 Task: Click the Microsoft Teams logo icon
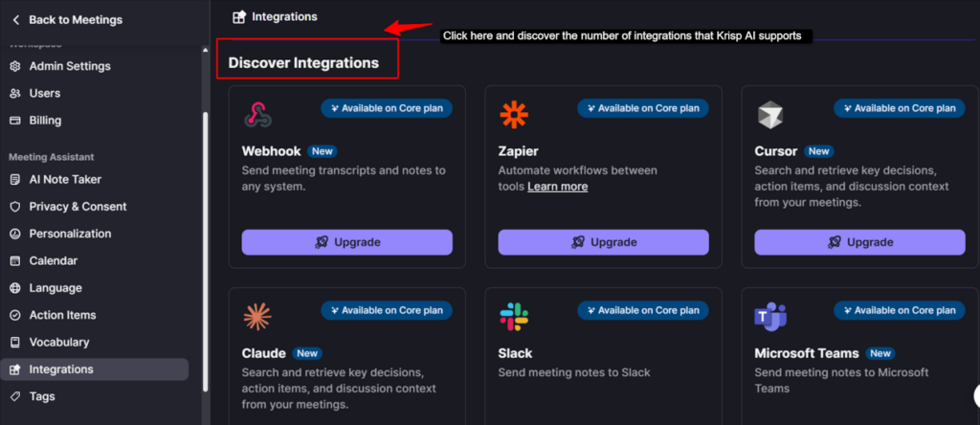click(x=770, y=317)
